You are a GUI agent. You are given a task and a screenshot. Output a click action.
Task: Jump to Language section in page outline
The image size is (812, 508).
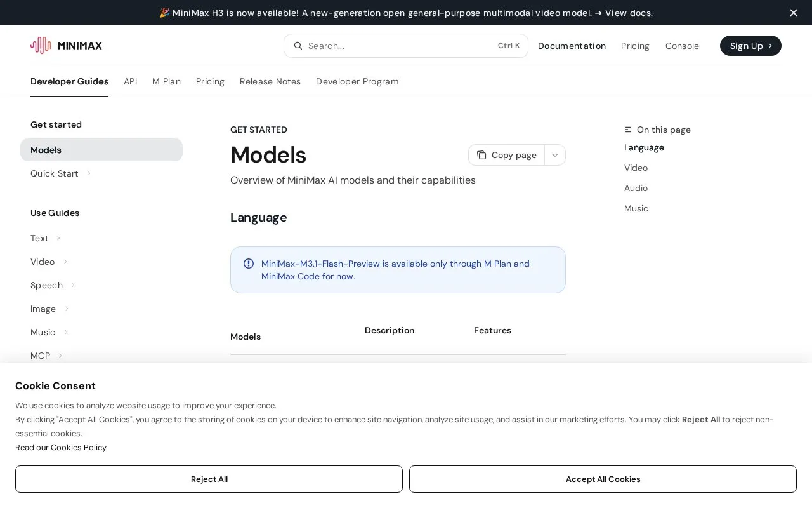[644, 147]
